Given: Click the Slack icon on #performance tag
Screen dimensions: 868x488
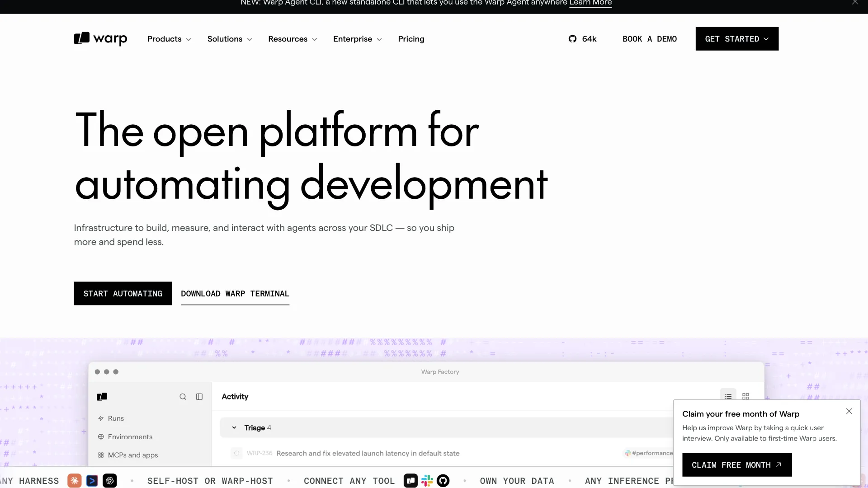Looking at the screenshot, I should (x=628, y=453).
